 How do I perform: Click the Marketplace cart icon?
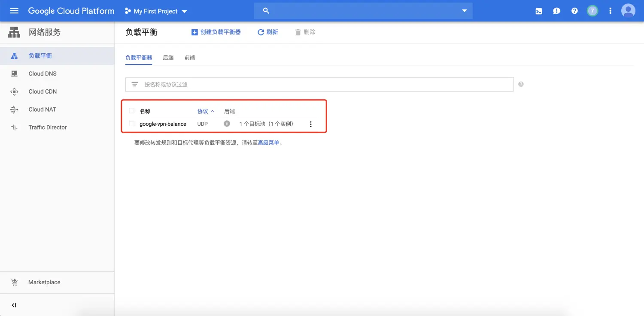(14, 282)
